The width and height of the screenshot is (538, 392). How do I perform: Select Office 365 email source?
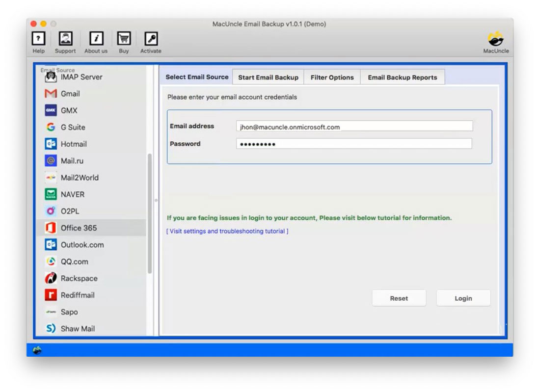(79, 228)
